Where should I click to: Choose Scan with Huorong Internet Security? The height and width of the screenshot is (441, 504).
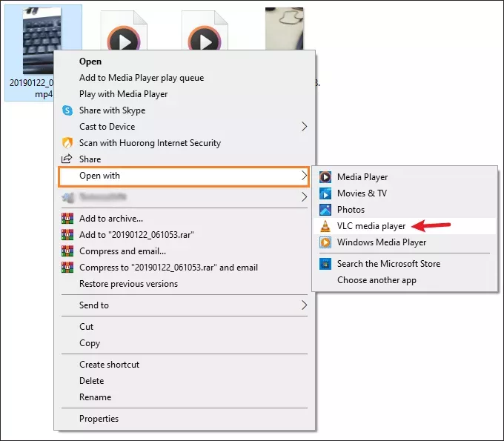(184, 143)
